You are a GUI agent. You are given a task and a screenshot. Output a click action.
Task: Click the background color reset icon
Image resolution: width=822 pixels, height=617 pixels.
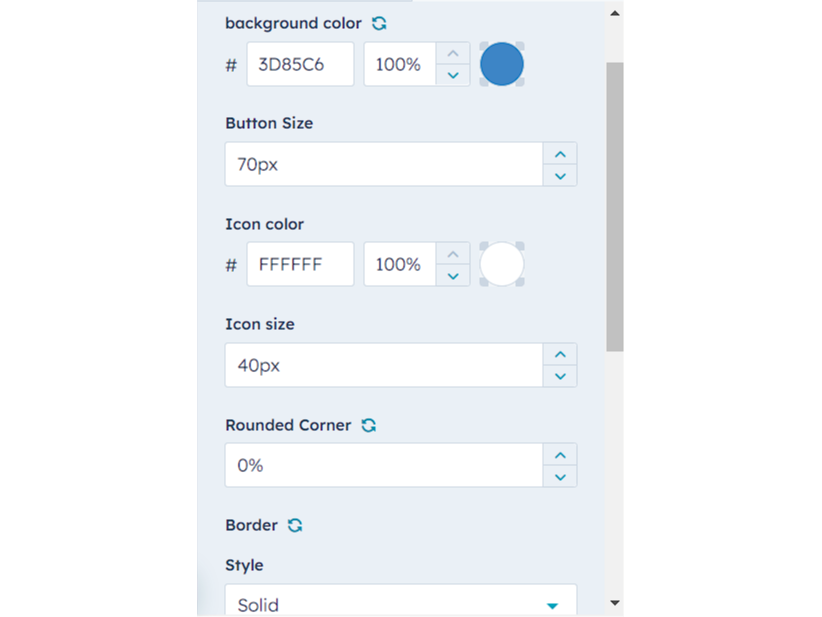378,23
